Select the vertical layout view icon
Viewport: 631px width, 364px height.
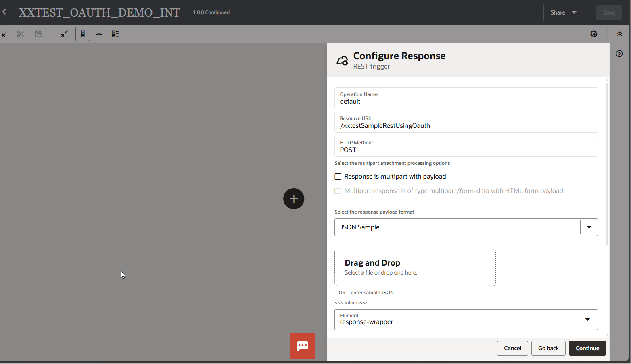coord(83,34)
